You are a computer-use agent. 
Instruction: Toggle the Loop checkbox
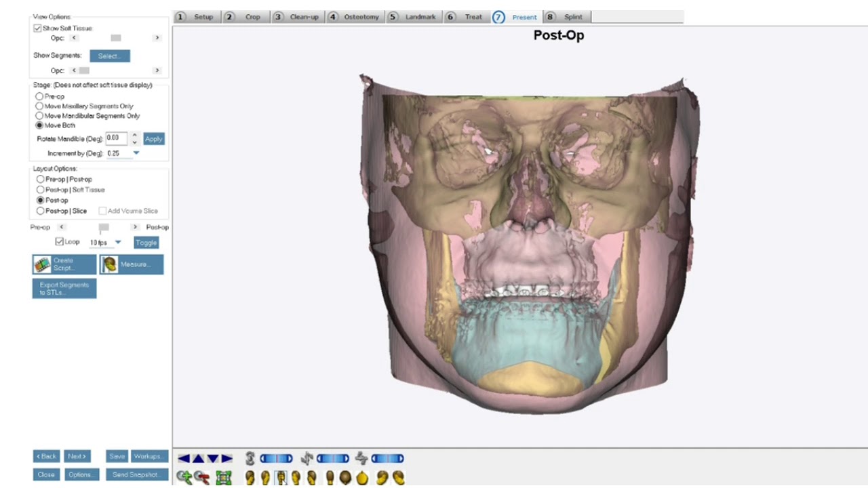click(60, 242)
